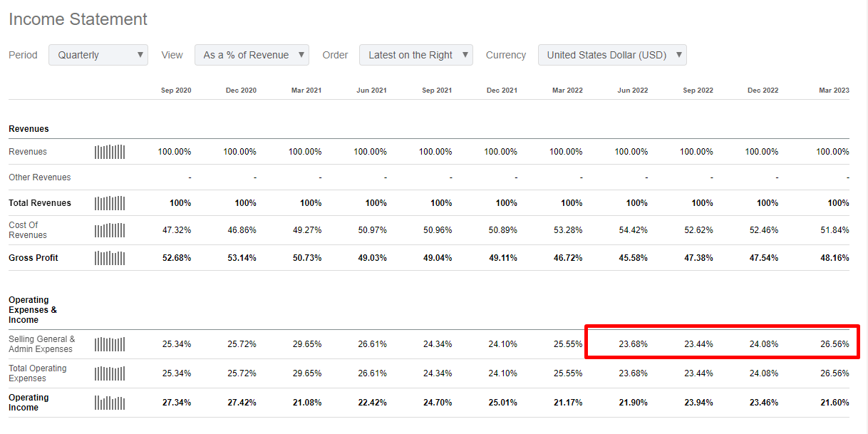
Task: Open the View dropdown showing As a % of Revenue
Action: (252, 55)
